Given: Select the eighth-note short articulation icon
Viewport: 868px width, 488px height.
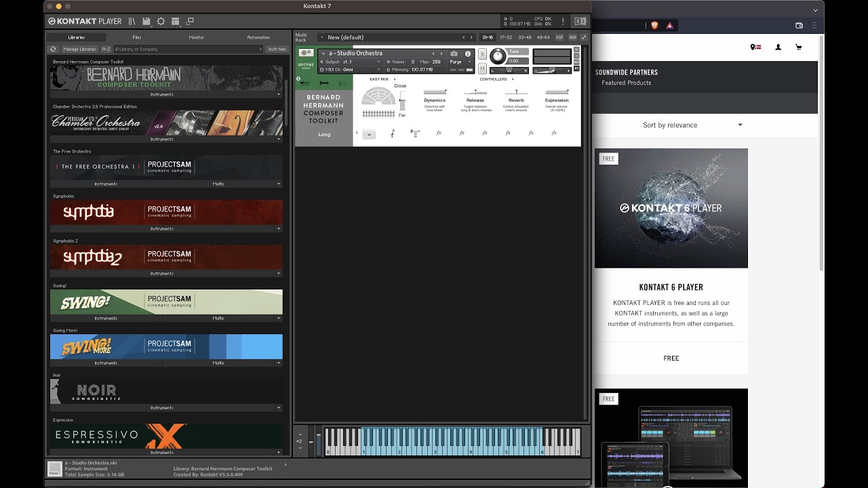Looking at the screenshot, I should [393, 133].
